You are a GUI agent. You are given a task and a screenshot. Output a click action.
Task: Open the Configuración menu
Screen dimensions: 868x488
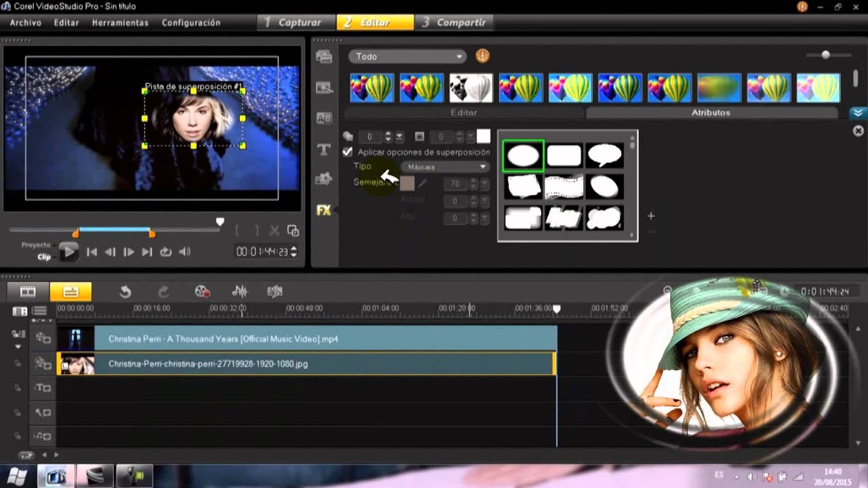point(191,22)
